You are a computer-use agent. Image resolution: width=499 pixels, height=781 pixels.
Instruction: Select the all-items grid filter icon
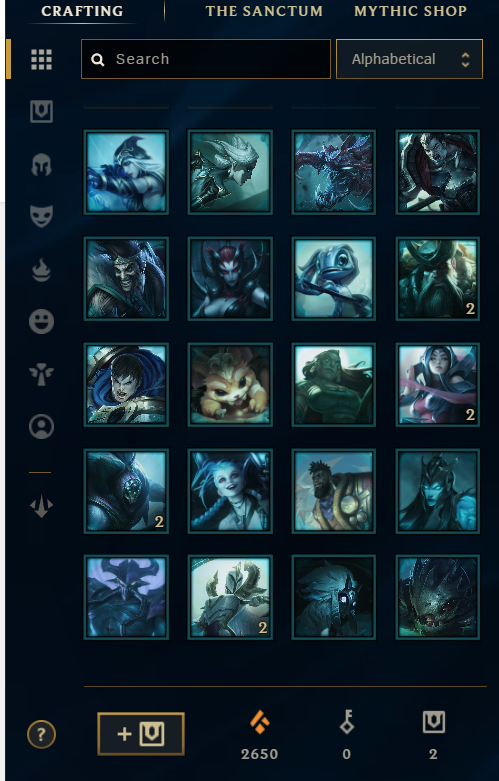[41, 59]
